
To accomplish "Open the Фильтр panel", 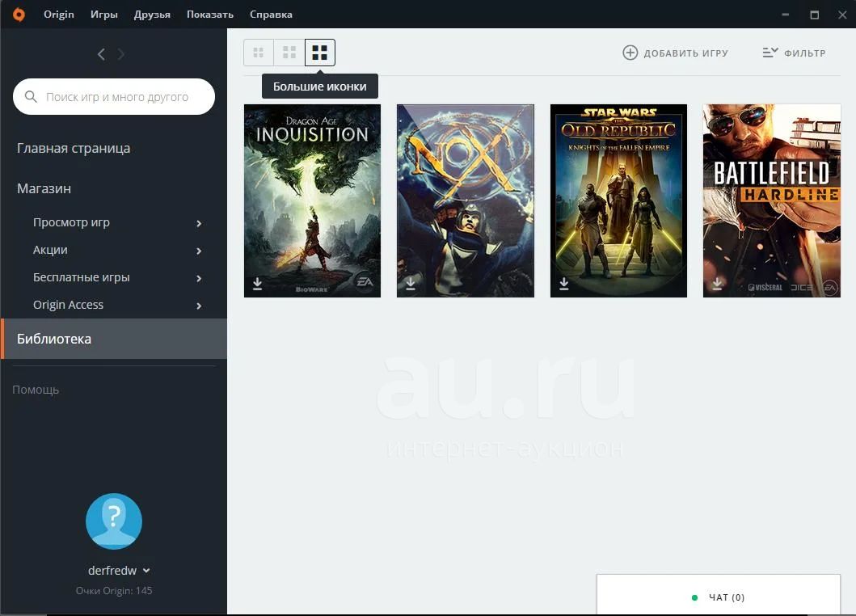I will tap(795, 53).
